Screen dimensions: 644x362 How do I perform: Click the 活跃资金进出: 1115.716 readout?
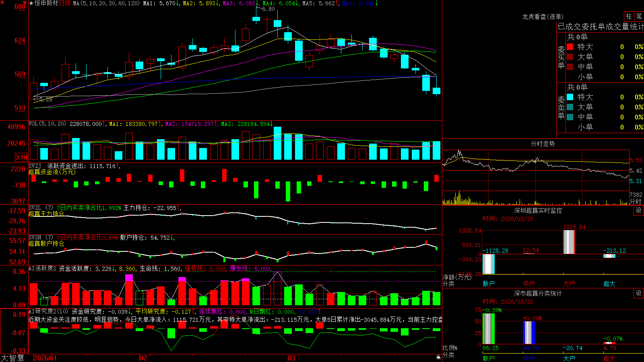[x=81, y=166]
